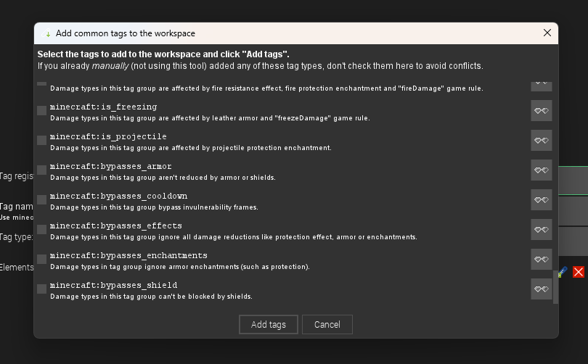Click description "ignore armor enchantments"
The image size is (588, 364).
[180, 267]
